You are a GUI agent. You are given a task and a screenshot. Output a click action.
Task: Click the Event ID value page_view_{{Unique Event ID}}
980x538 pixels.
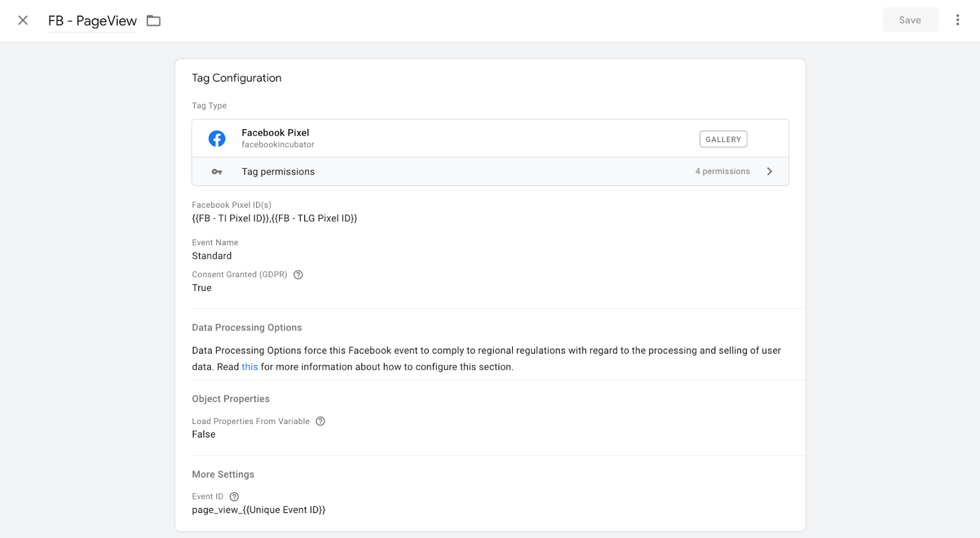[258, 510]
